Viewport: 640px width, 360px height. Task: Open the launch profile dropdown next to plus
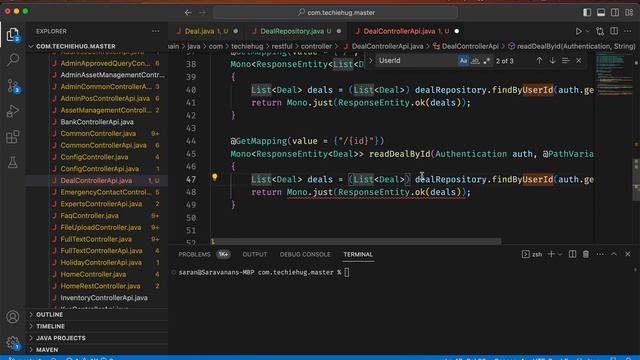(x=560, y=254)
